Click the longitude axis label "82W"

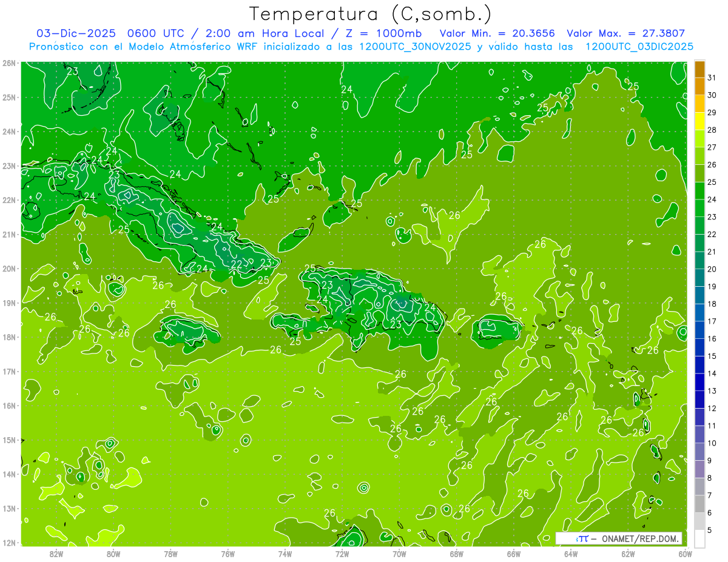pos(56,554)
